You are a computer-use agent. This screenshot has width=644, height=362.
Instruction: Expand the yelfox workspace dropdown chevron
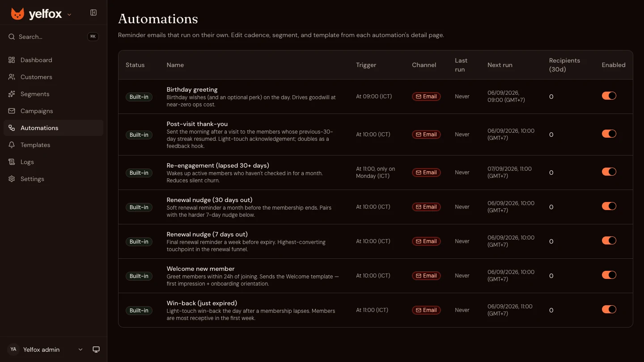click(69, 15)
